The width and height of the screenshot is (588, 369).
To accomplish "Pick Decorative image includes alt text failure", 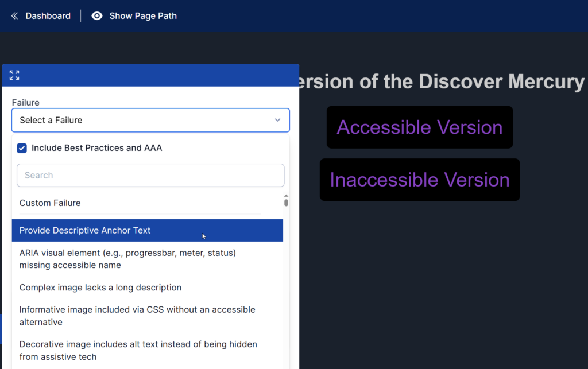I will (138, 350).
